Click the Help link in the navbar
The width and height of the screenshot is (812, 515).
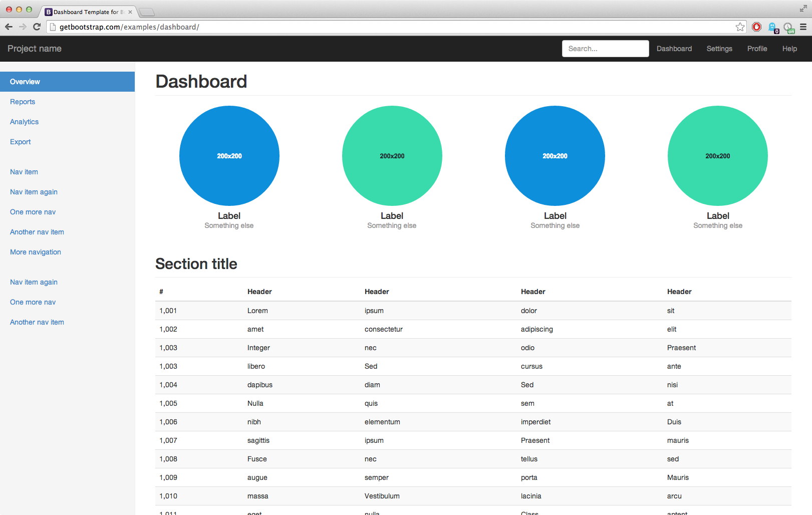click(x=789, y=48)
